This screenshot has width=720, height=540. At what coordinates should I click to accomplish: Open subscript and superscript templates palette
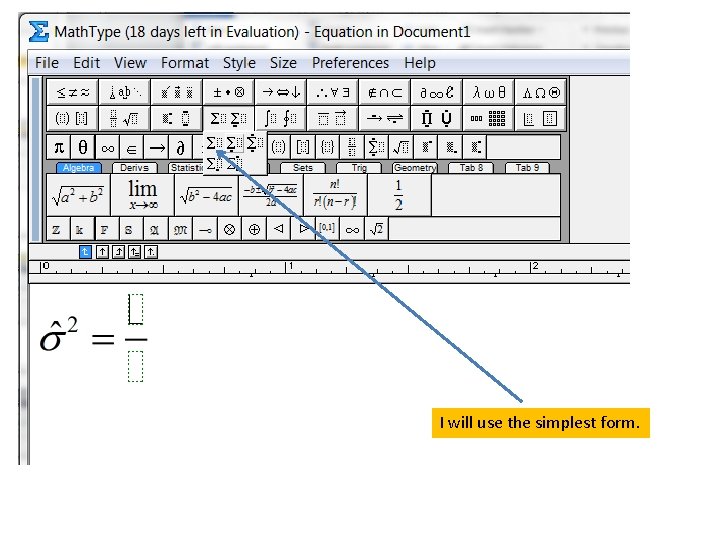coord(176,118)
